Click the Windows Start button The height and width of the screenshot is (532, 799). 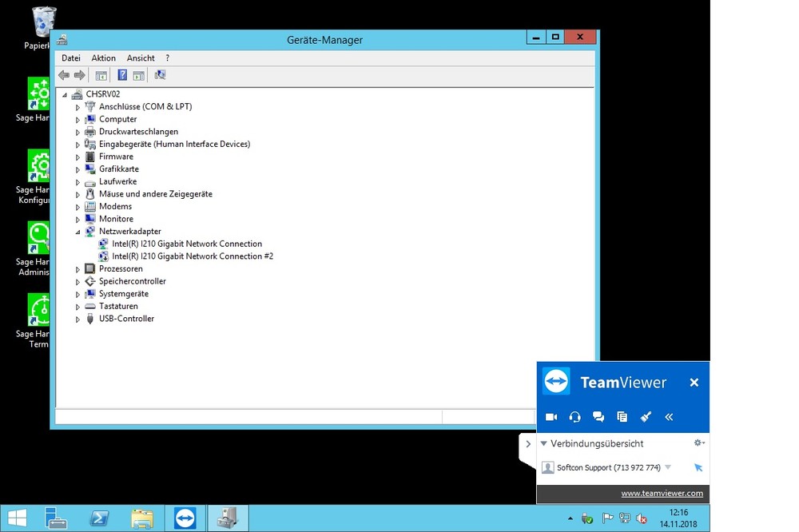click(x=17, y=518)
